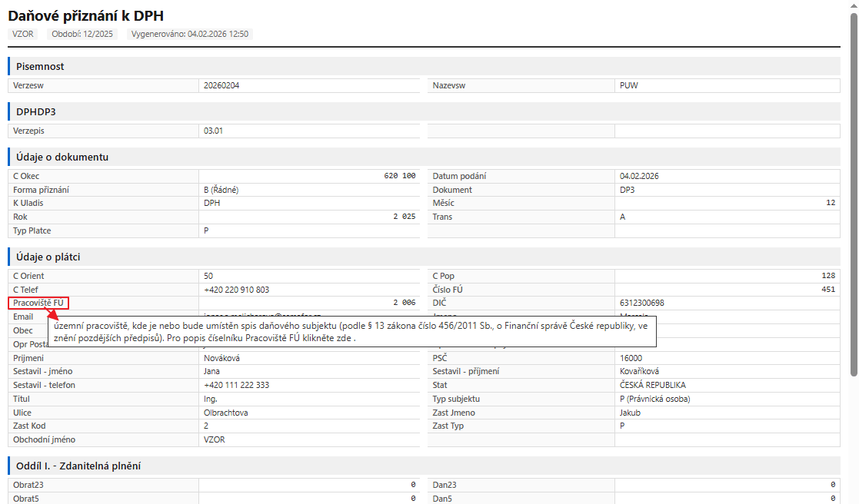Select the DPHDP3 section header

click(424, 111)
